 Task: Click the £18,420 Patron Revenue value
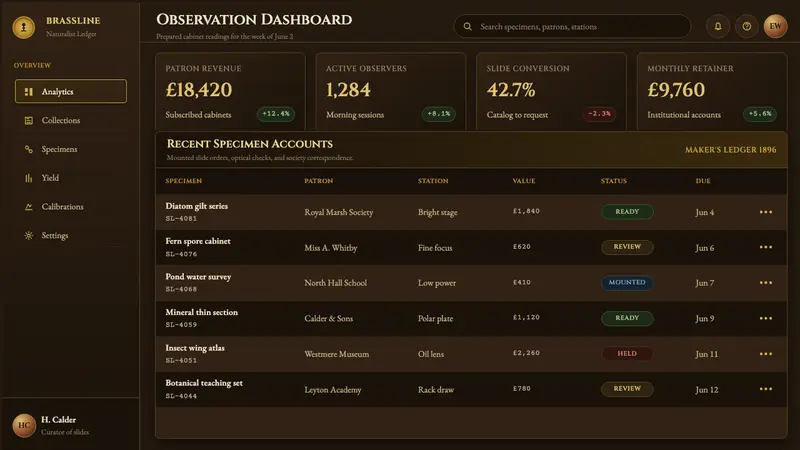click(x=198, y=90)
